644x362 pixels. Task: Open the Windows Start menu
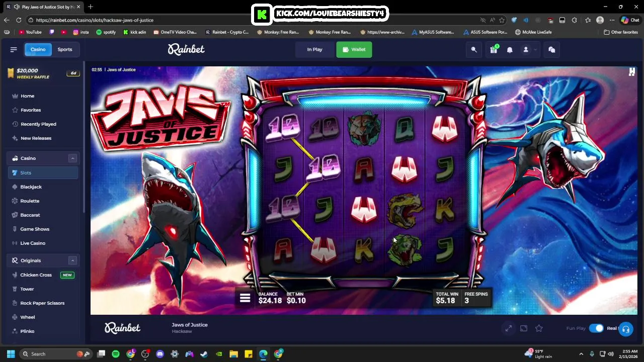tap(11, 354)
